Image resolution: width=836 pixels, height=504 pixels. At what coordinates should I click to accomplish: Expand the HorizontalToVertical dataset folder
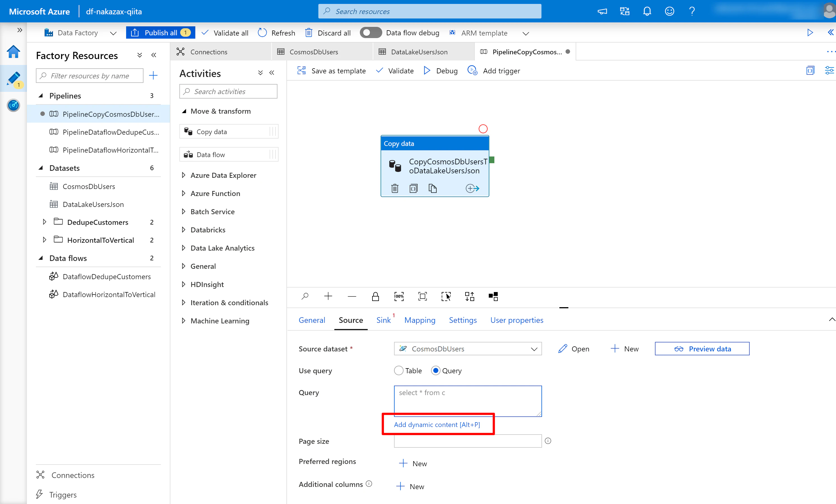coord(45,240)
